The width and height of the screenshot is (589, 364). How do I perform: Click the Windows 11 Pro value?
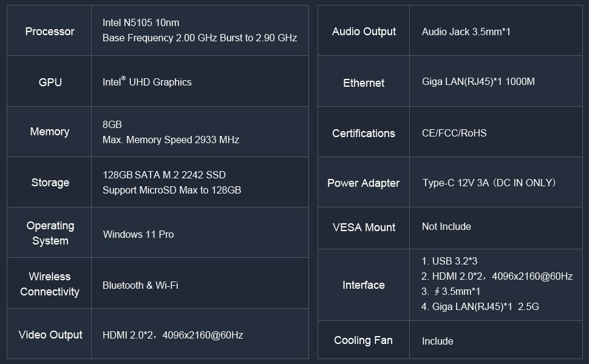click(138, 234)
